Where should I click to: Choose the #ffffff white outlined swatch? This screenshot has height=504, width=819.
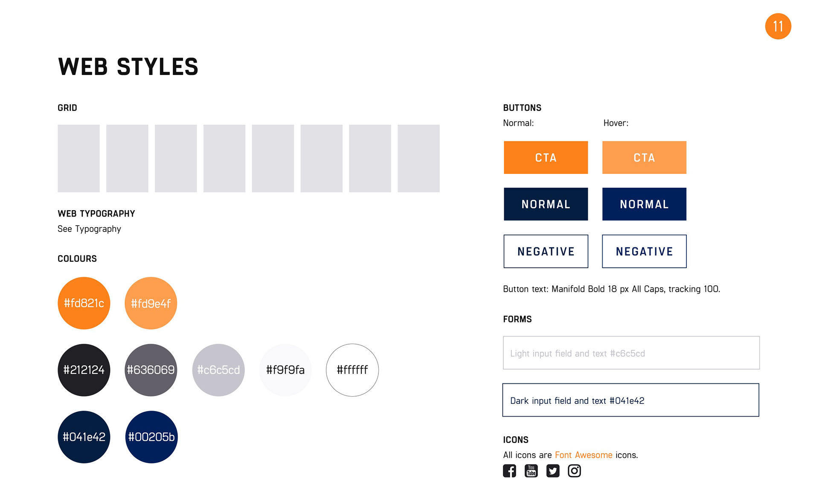(352, 370)
